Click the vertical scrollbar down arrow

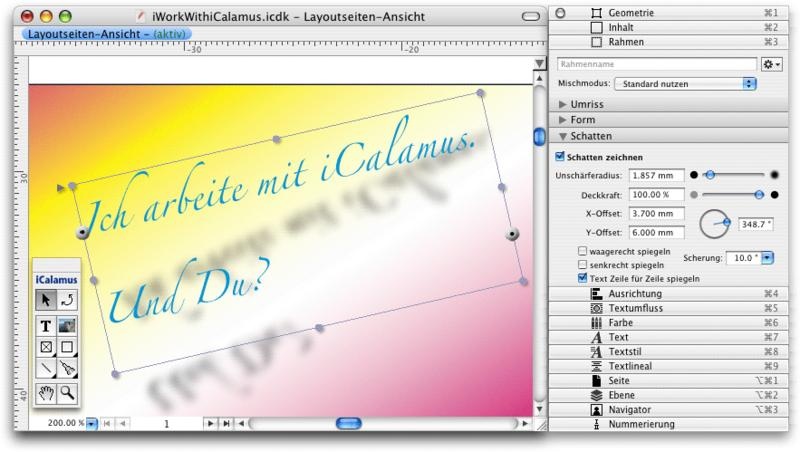point(539,409)
